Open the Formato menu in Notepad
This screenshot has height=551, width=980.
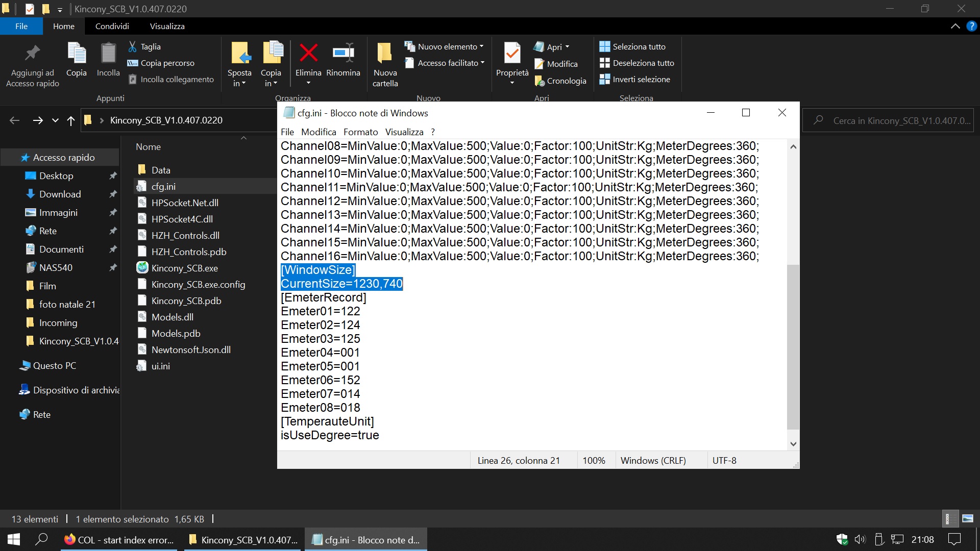pos(360,132)
